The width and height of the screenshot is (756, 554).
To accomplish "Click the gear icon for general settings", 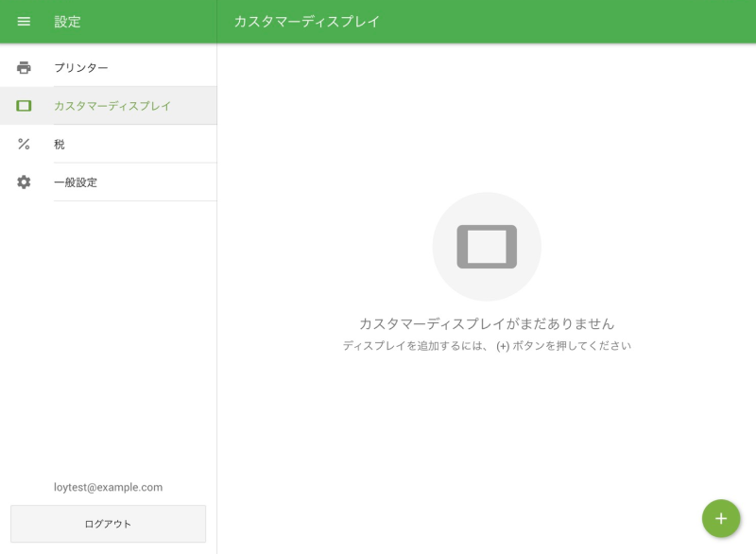I will [26, 182].
